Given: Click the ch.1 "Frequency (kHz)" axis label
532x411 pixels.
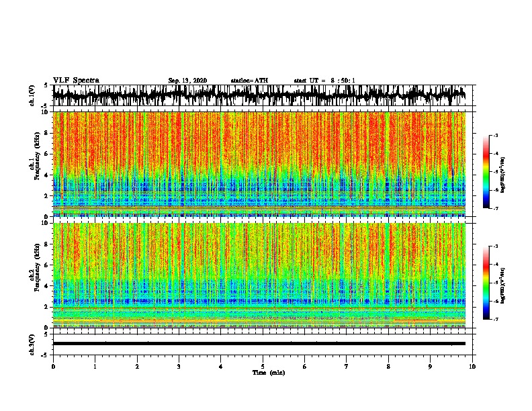Looking at the screenshot, I should 37,156.
